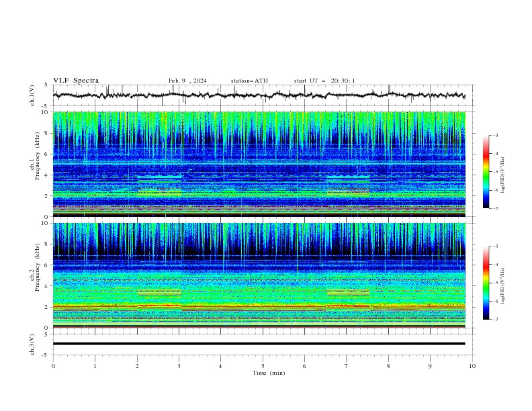Select the ch.1 colorbar "log(PSD)(V²/Hz)" label

tap(502, 175)
